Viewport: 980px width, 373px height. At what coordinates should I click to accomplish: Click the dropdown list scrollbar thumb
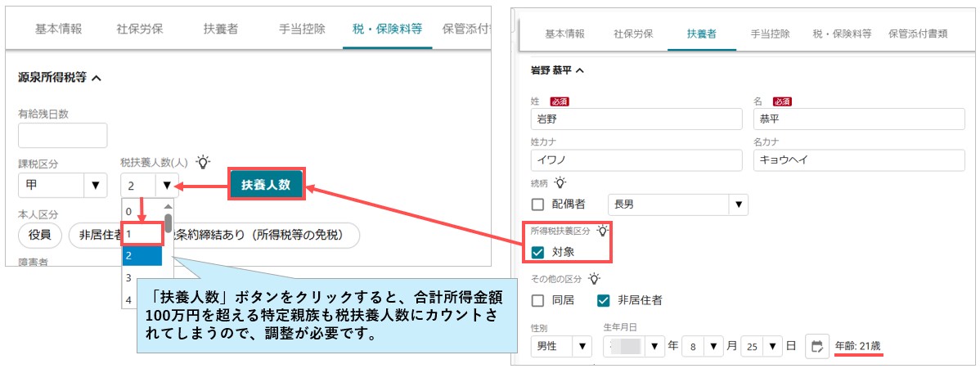(x=168, y=225)
